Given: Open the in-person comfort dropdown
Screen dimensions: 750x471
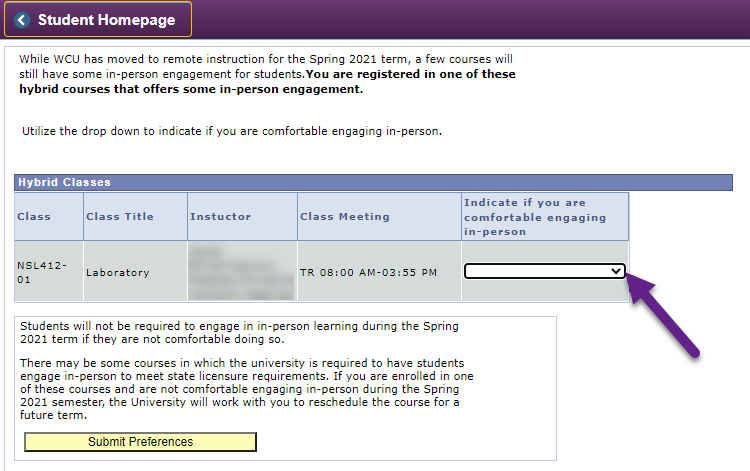Looking at the screenshot, I should pyautogui.click(x=545, y=271).
